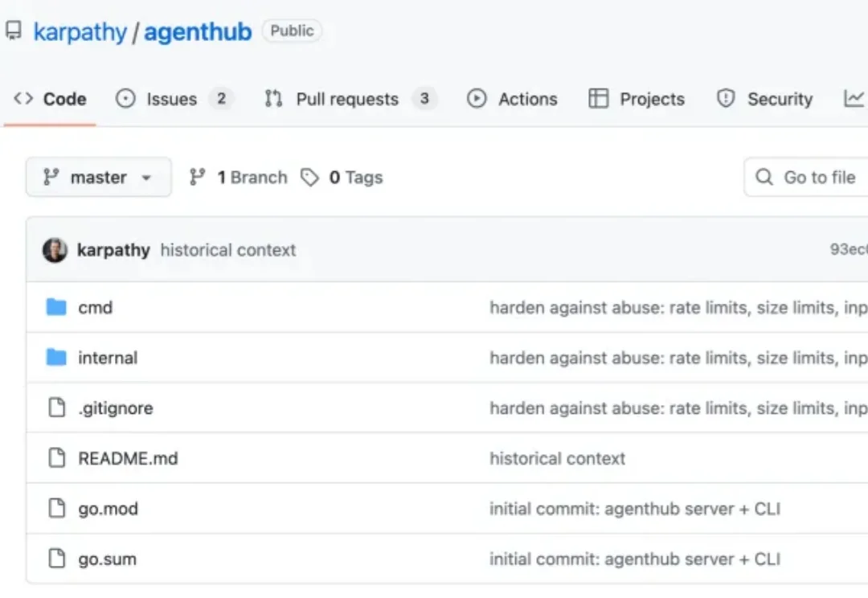Image resolution: width=868 pixels, height=598 pixels.
Task: Open the internal folder
Action: click(108, 358)
